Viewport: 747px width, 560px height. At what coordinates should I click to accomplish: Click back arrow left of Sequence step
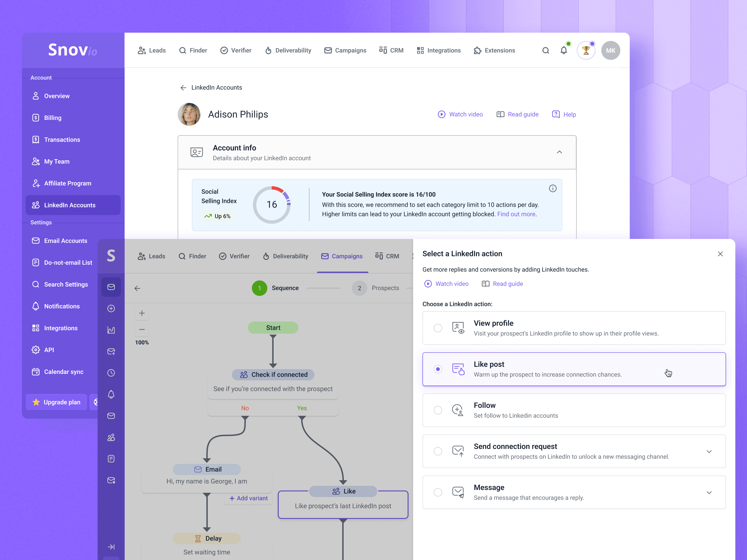(x=137, y=288)
